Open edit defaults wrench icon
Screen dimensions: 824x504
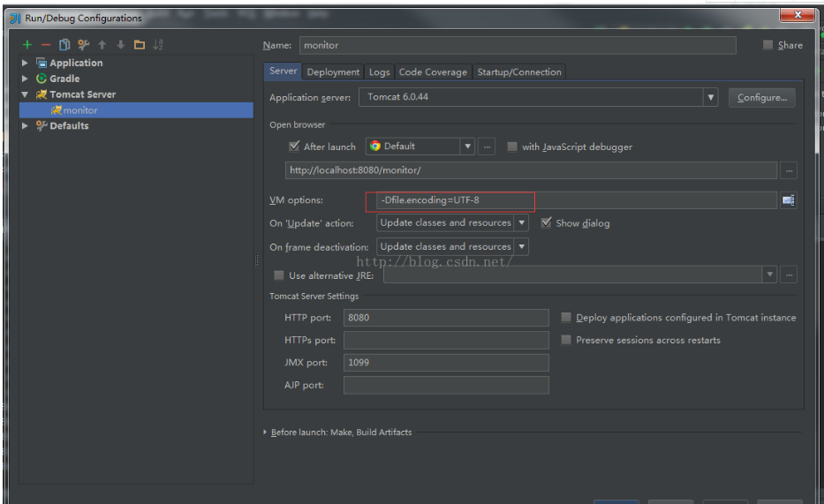(x=84, y=45)
